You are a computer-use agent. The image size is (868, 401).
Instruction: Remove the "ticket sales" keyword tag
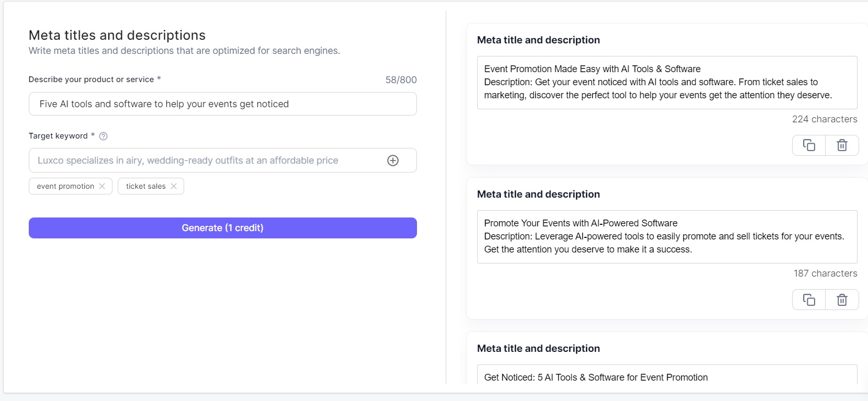pos(174,186)
